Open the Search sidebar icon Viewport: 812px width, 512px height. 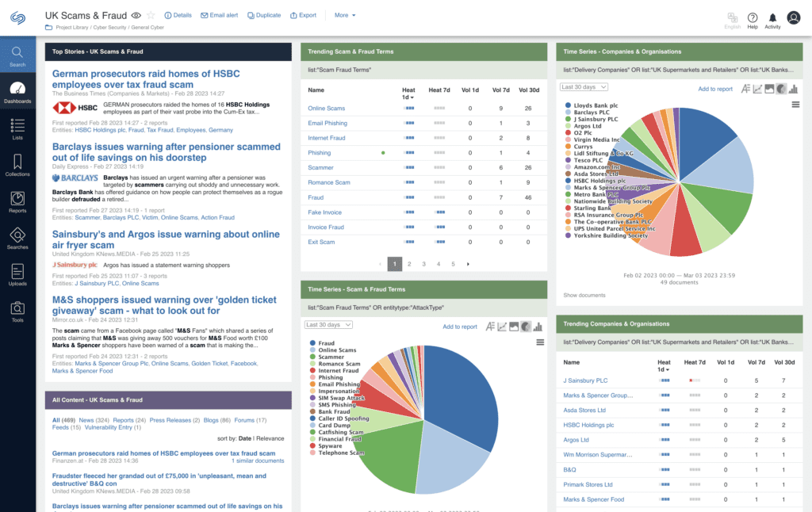17,55
